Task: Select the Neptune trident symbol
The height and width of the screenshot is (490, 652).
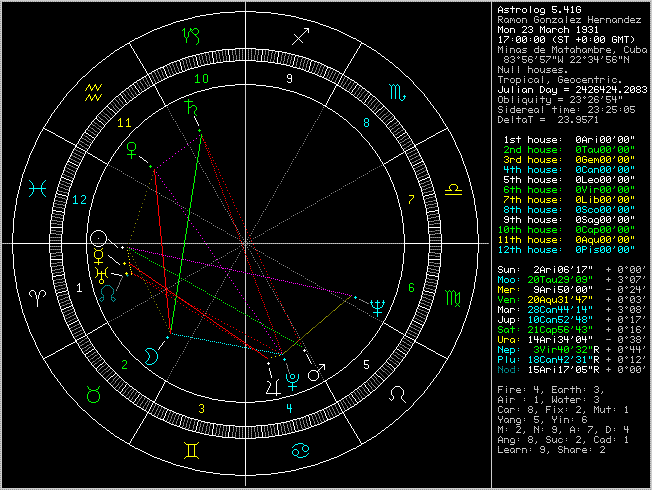Action: tap(378, 308)
